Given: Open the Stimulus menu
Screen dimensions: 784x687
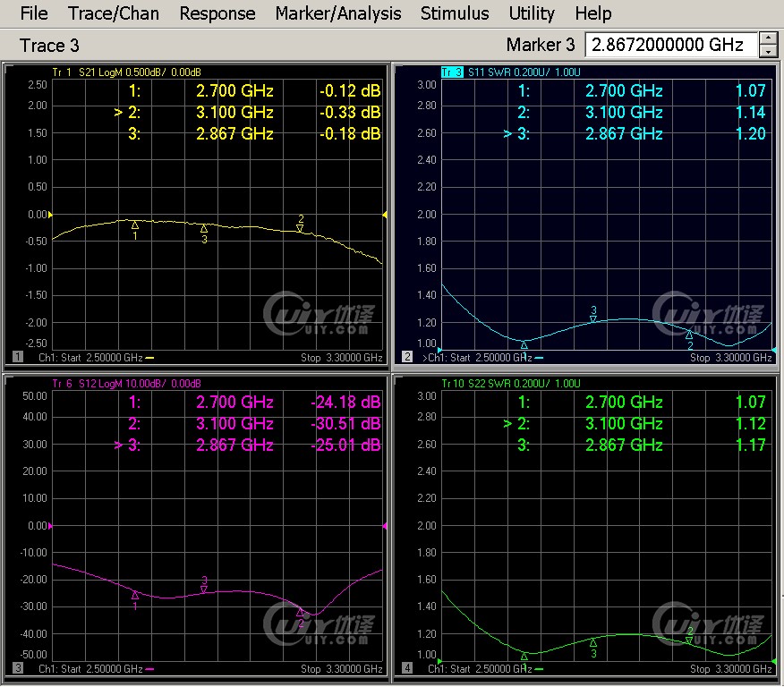Looking at the screenshot, I should click(x=455, y=13).
